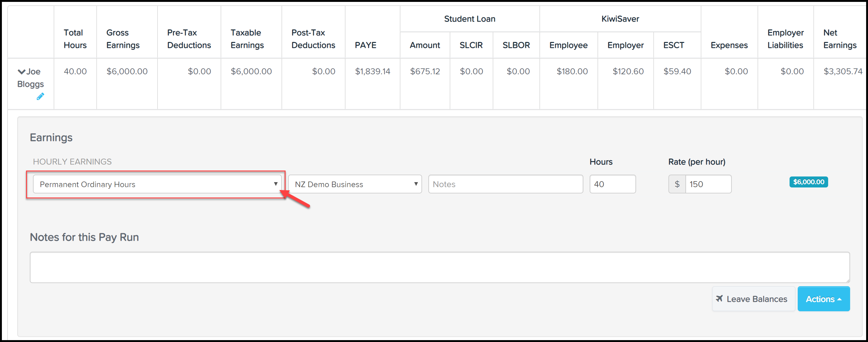Collapse the Joe Bloggs row chevron

(21, 72)
